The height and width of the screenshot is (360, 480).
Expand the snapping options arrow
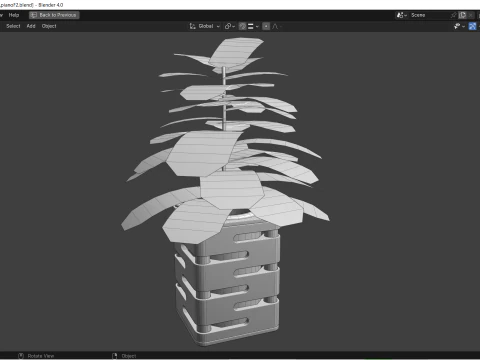(257, 26)
